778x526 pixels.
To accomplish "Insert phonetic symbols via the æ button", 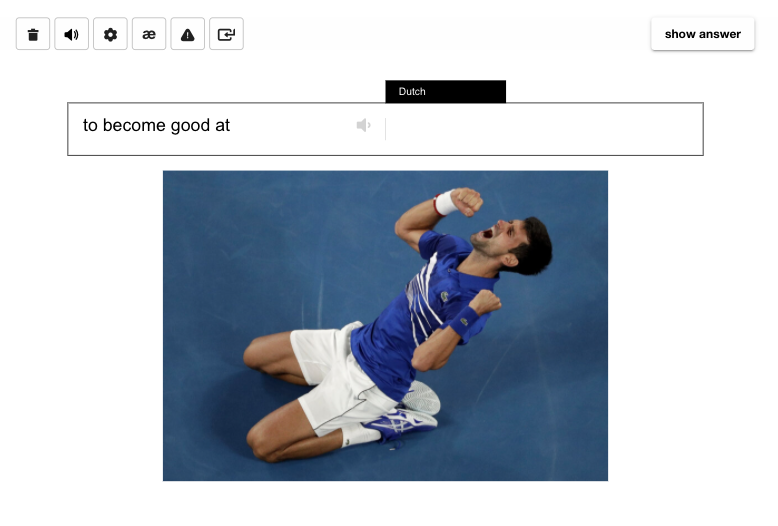I will 149,34.
